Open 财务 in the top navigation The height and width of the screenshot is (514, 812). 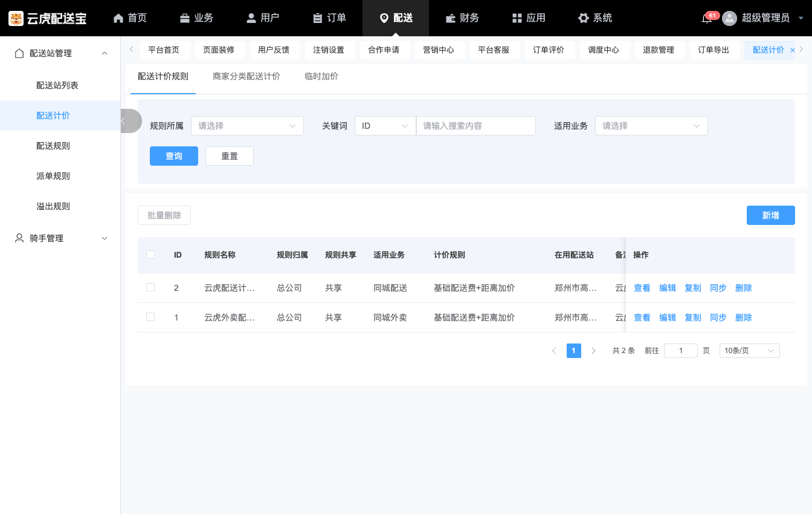tap(462, 18)
